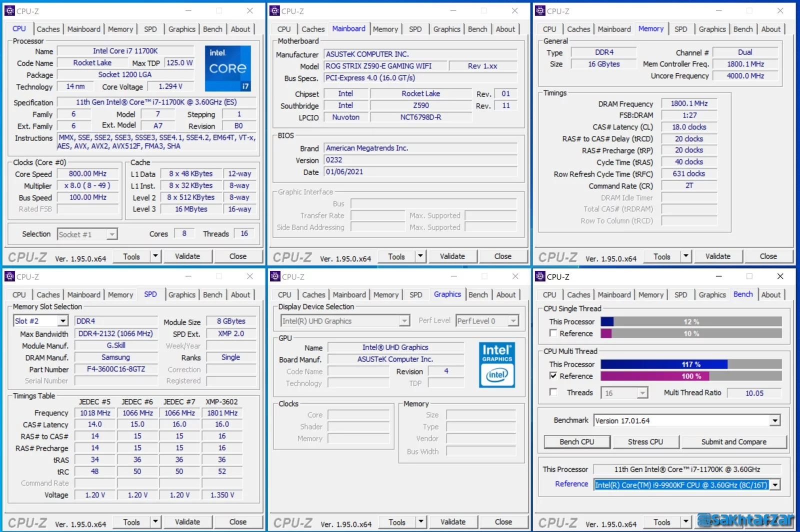Screen dimensions: 800x532
Task: Open the Socket #1 selection dropdown
Action: 112,234
